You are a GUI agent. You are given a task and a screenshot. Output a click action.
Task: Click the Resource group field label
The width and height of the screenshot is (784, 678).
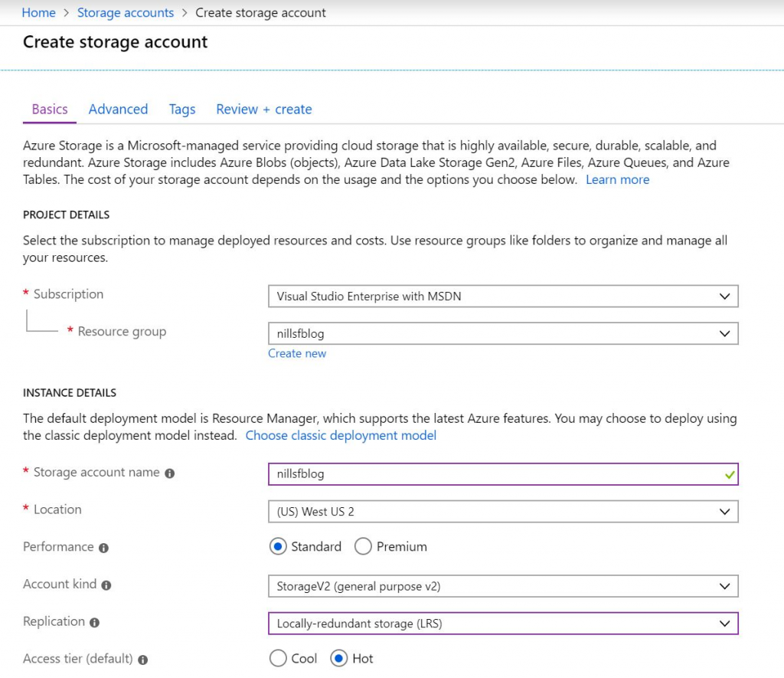click(x=122, y=332)
